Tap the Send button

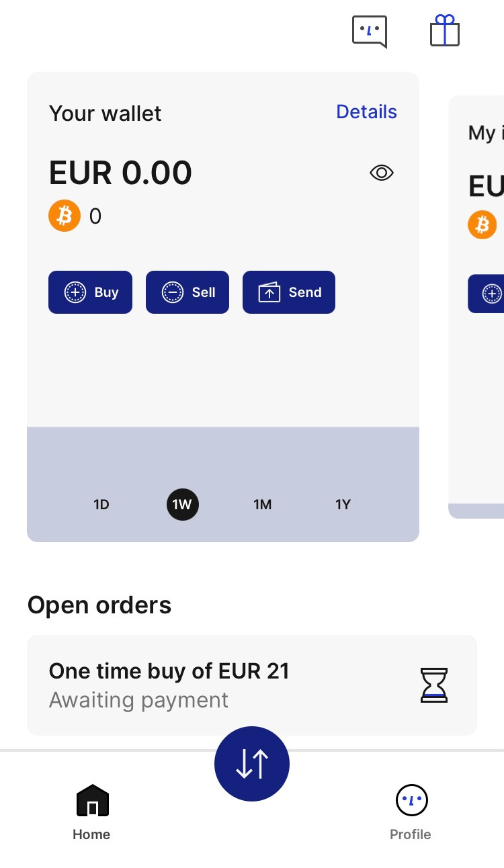pos(289,292)
